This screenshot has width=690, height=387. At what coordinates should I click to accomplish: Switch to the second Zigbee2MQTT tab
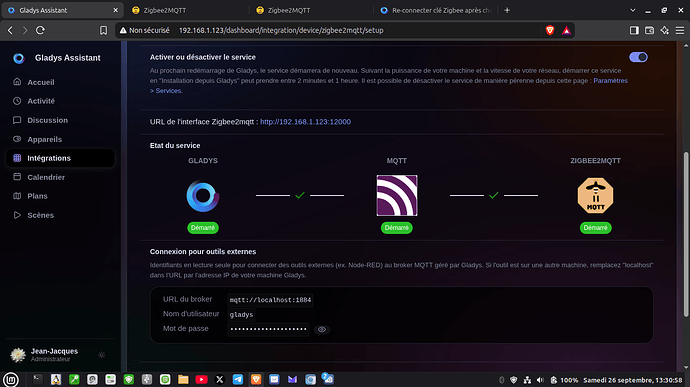click(312, 10)
